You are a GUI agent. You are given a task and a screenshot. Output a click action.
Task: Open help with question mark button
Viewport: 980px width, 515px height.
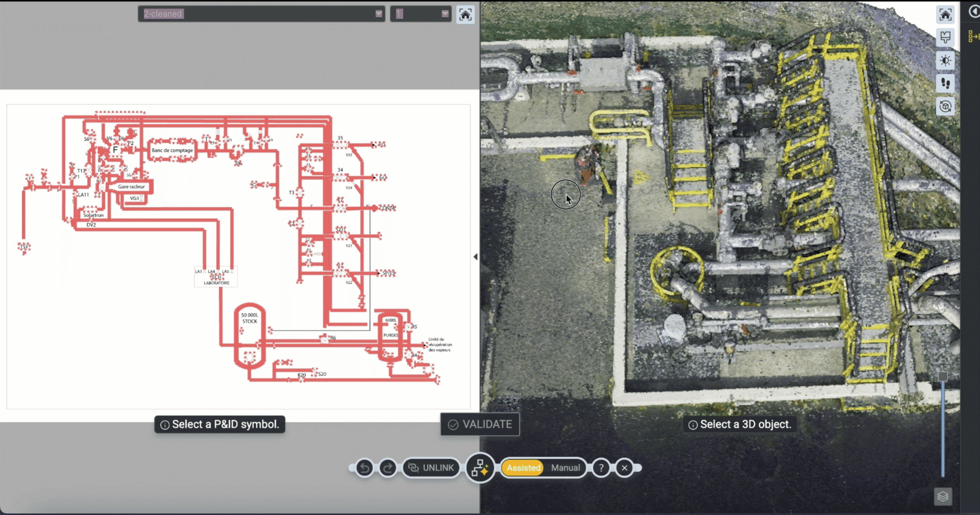click(601, 468)
